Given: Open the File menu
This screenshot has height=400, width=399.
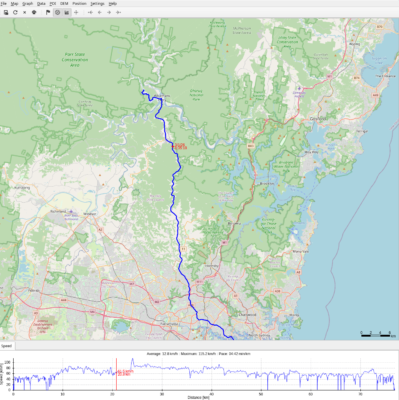Looking at the screenshot, I should click(x=4, y=3).
